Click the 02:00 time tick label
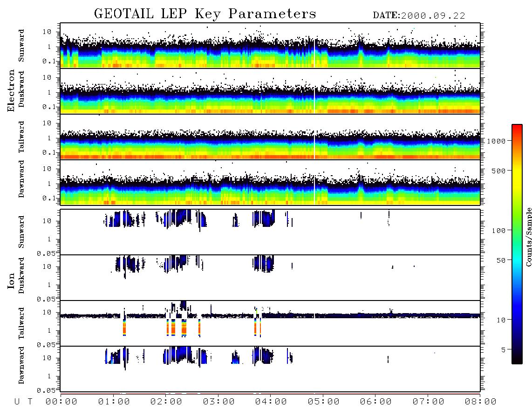532x410 pixels. click(x=166, y=402)
